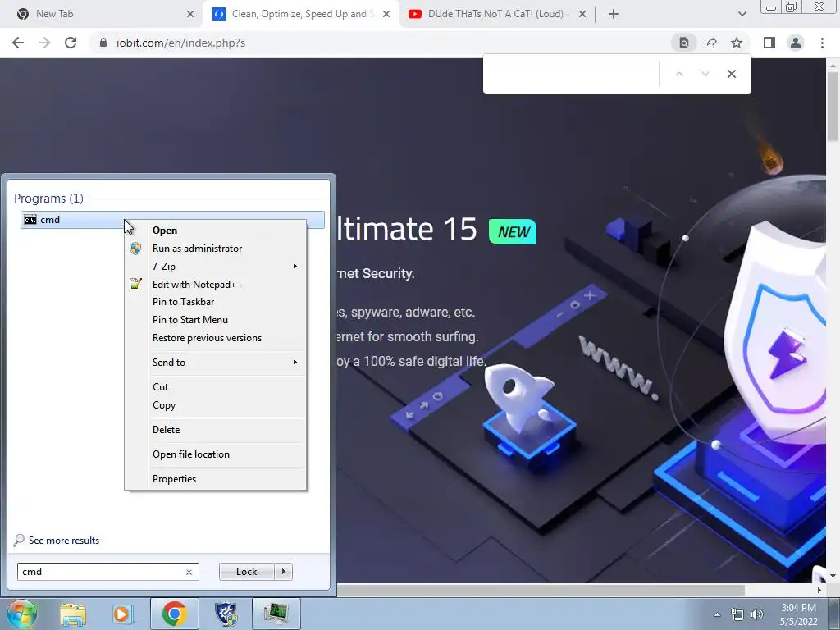Click the find-in-page omnibox icon
This screenshot has width=840, height=630.
click(x=684, y=43)
